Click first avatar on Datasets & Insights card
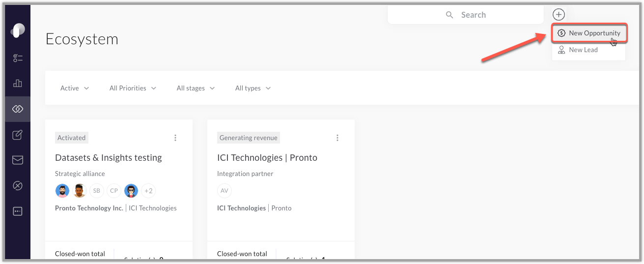The image size is (644, 264). pos(62,191)
